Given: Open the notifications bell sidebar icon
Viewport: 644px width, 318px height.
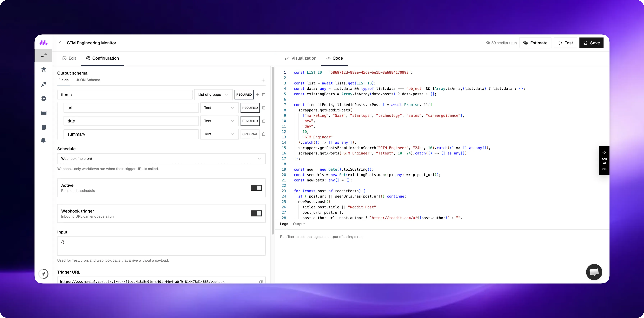Looking at the screenshot, I should tap(43, 141).
